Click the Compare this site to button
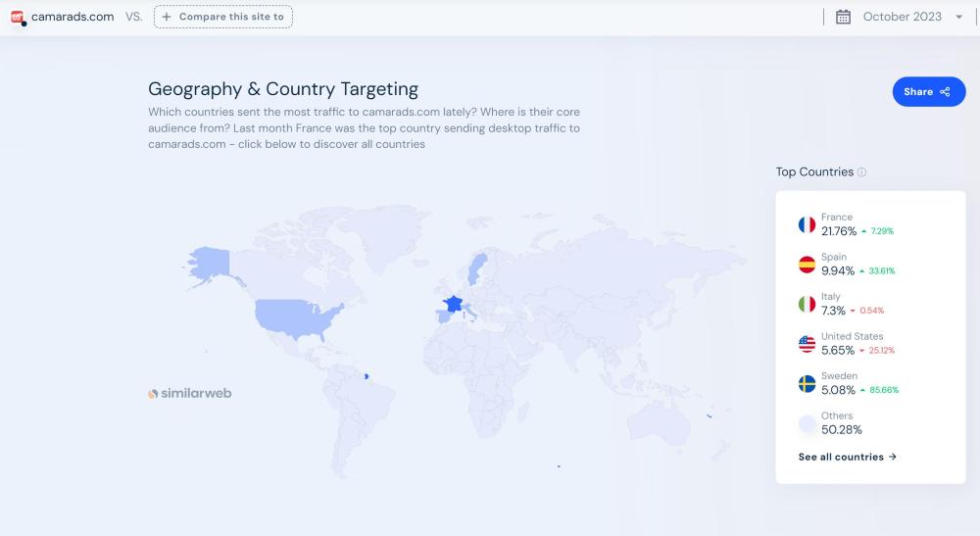 tap(223, 17)
